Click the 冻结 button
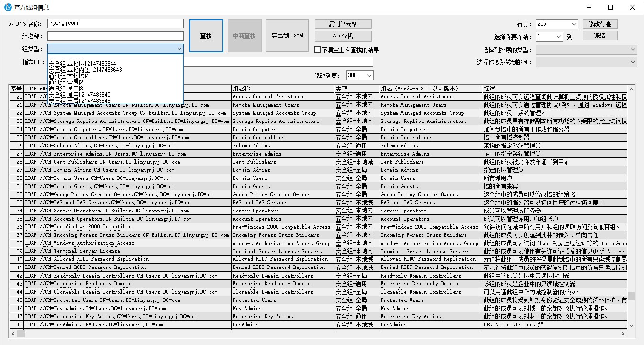The height and width of the screenshot is (345, 644). [x=600, y=36]
